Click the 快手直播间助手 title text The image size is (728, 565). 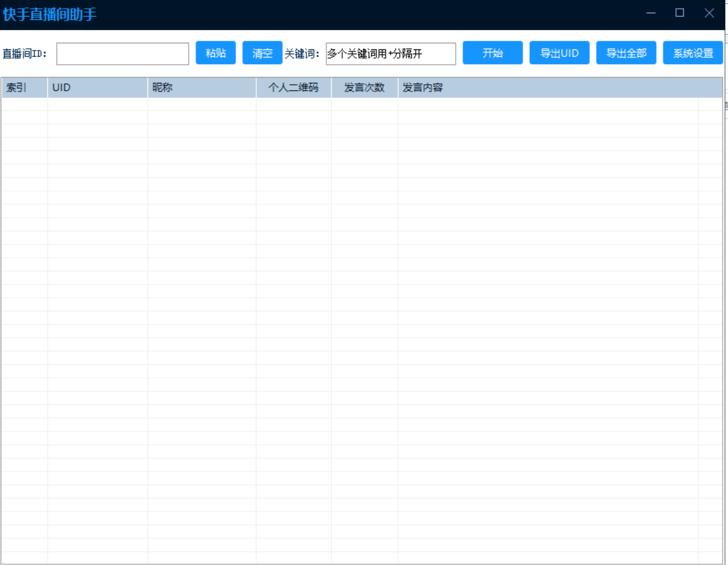point(49,15)
